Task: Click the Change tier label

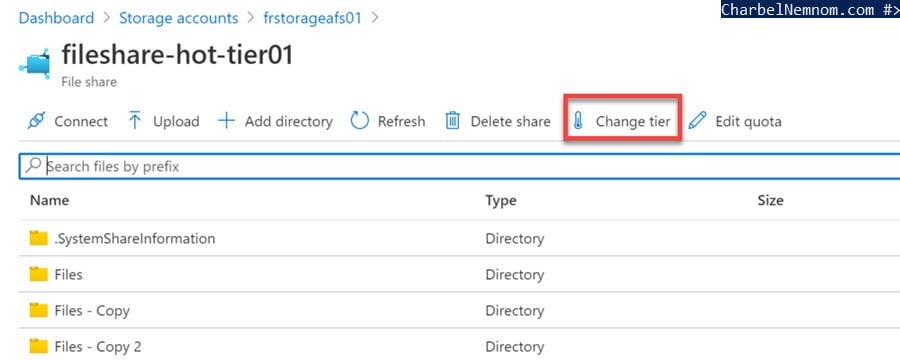Action: [x=633, y=122]
